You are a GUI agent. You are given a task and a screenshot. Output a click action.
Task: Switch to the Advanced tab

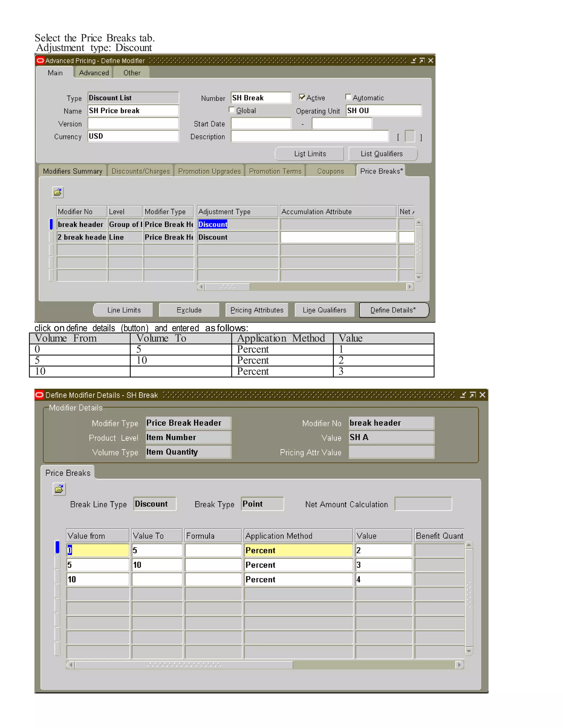click(x=94, y=73)
